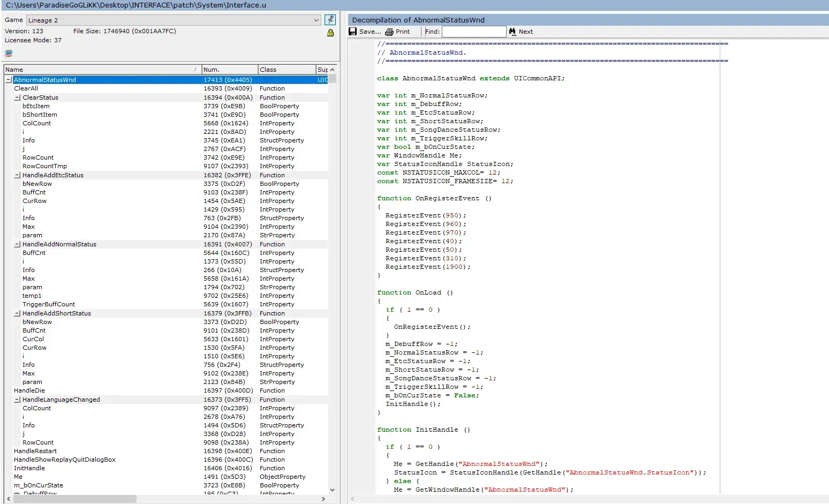Sort the tree by the Name column header
Viewport: 829px width, 504px height.
pos(103,70)
